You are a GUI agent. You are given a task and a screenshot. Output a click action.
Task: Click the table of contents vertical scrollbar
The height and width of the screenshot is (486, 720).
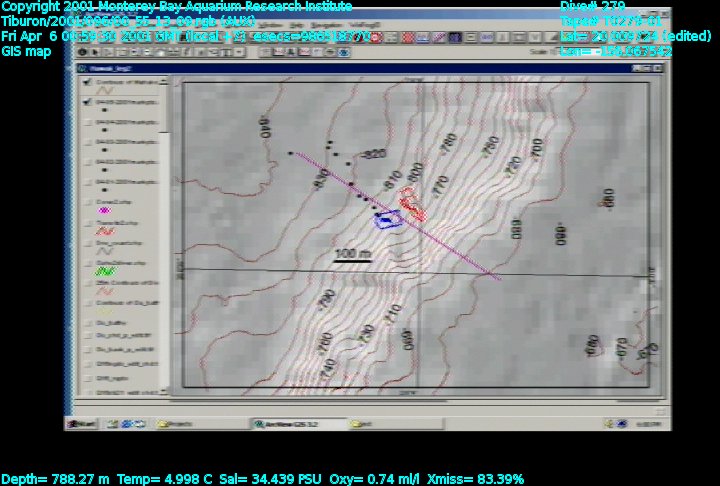167,235
